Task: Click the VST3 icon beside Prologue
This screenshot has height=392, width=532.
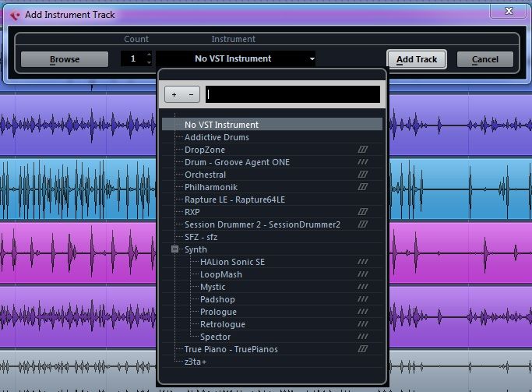Action: 363,312
